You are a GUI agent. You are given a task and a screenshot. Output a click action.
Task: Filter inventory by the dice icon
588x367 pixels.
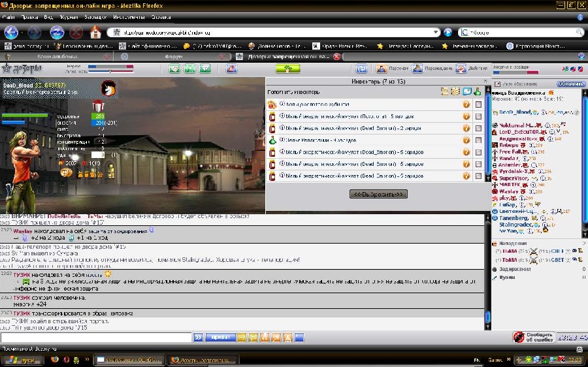click(455, 91)
